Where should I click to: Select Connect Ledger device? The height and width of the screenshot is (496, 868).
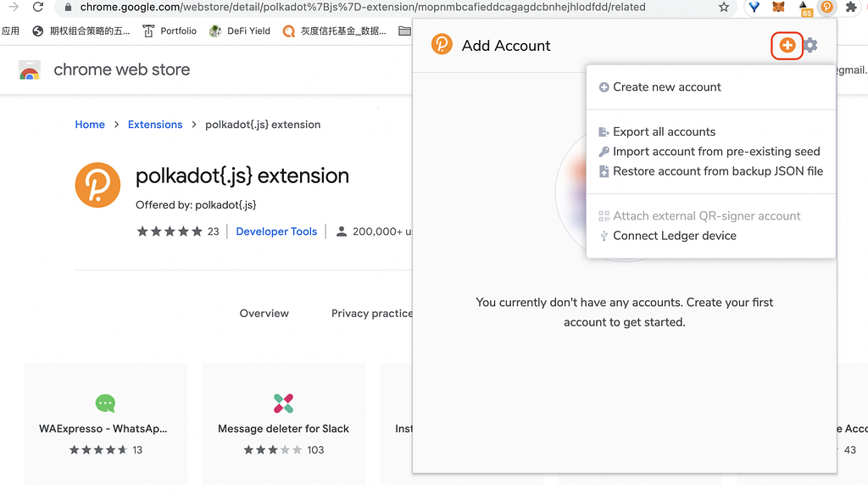pos(675,236)
